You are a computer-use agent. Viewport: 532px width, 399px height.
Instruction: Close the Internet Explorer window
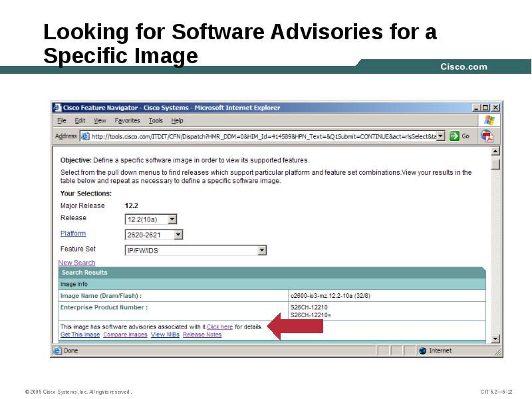tap(495, 108)
